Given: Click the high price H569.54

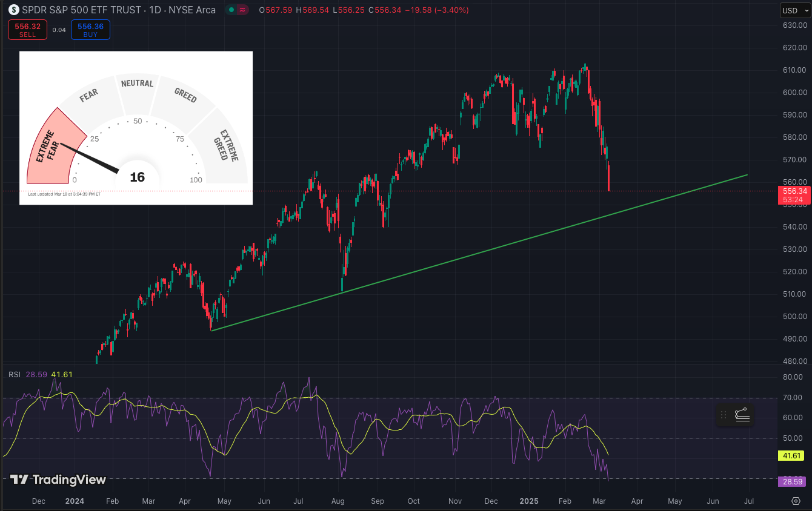Looking at the screenshot, I should coord(314,10).
